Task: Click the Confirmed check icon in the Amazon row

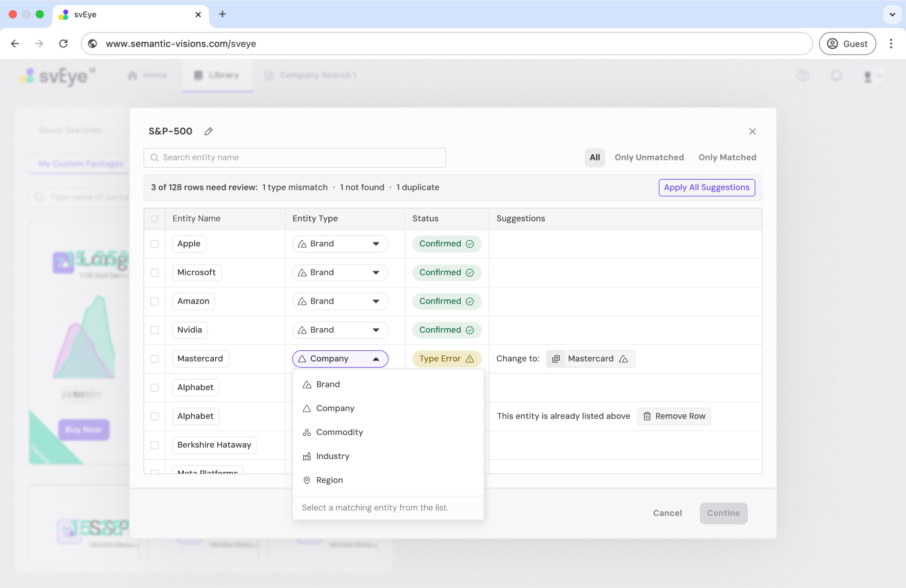Action: tap(470, 301)
